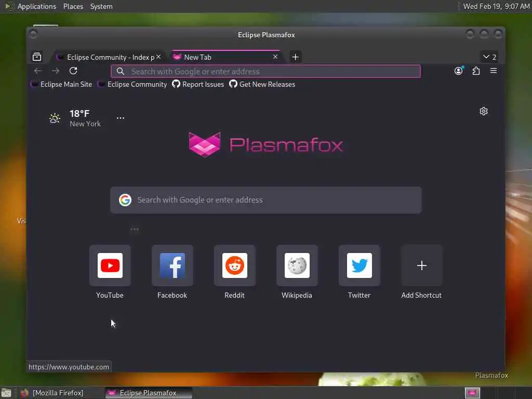Click the Plasmafox workspace switcher icon

[x=472, y=393]
